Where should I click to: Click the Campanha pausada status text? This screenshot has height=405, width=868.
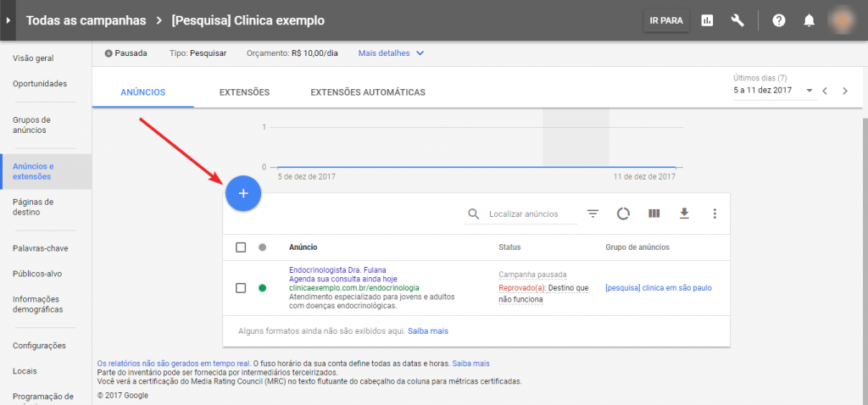[x=532, y=275]
